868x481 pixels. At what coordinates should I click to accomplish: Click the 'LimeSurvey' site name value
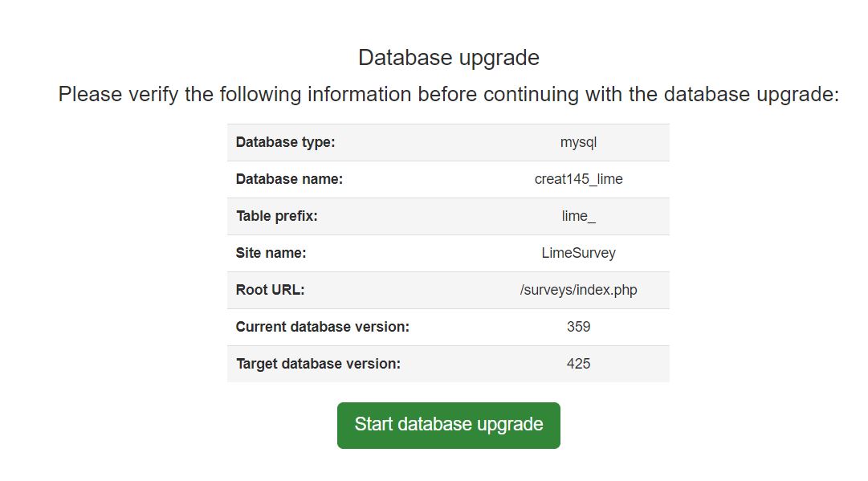tap(578, 253)
